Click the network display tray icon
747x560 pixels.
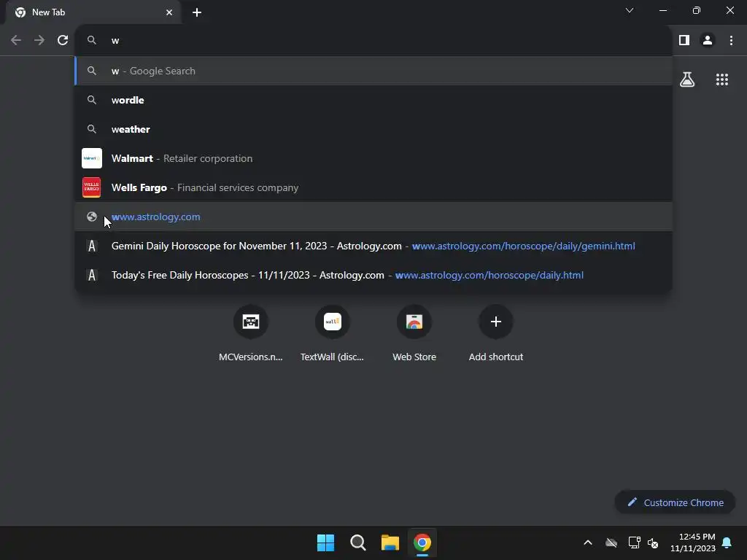coord(634,542)
